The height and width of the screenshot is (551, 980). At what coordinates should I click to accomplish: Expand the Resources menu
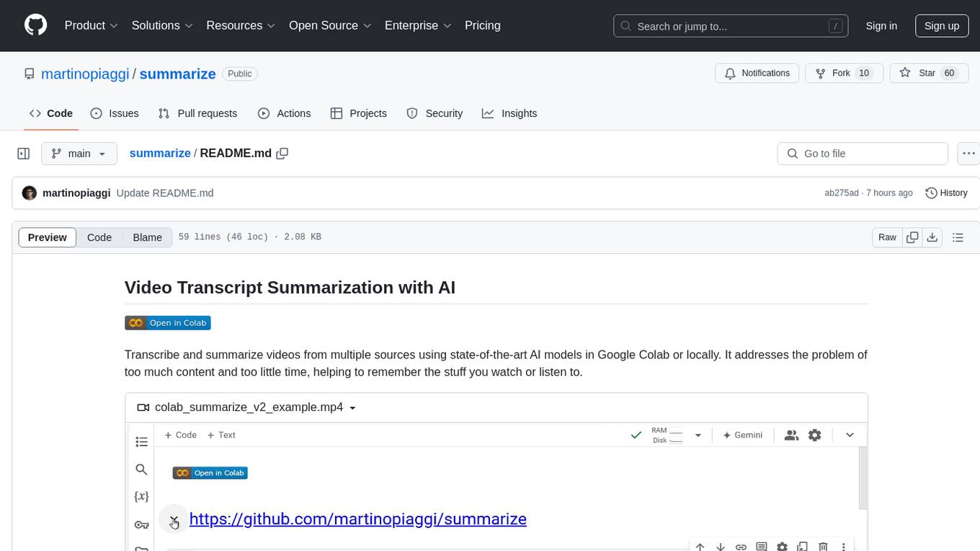point(241,25)
